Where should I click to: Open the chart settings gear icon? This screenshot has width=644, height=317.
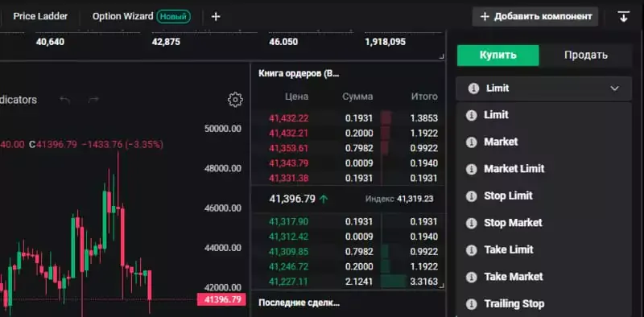click(235, 100)
